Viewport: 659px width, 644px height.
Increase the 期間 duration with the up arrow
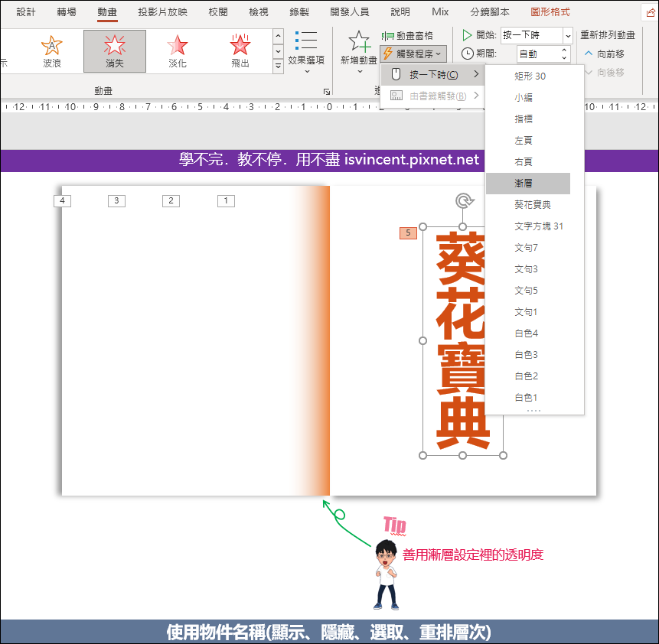564,50
